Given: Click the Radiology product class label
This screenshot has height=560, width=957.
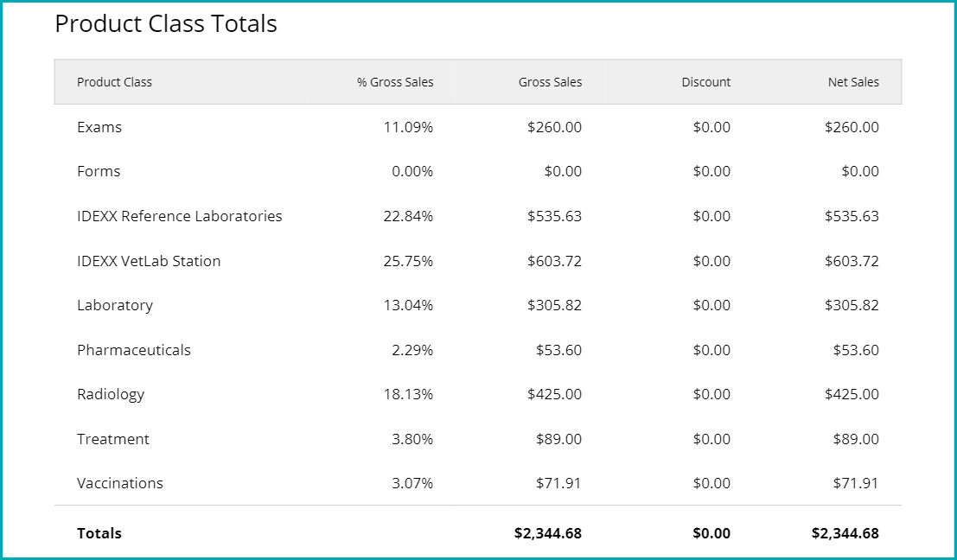Looking at the screenshot, I should (111, 394).
